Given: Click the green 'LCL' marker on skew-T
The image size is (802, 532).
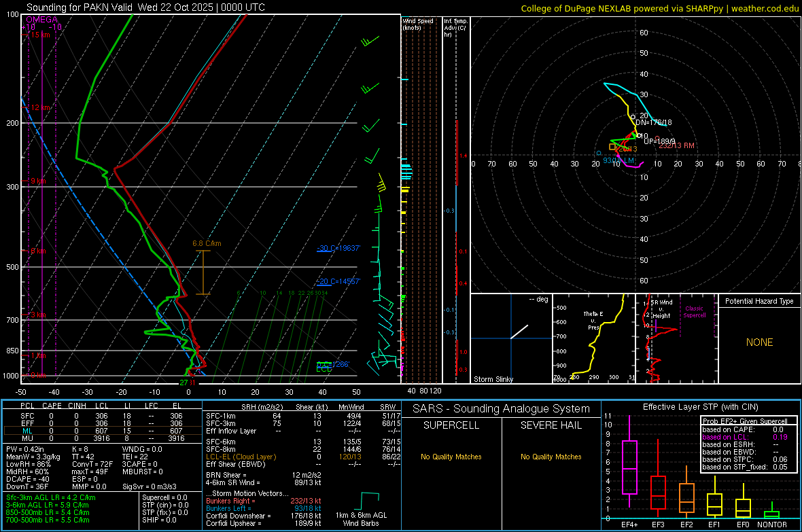Looking at the screenshot, I should (324, 369).
